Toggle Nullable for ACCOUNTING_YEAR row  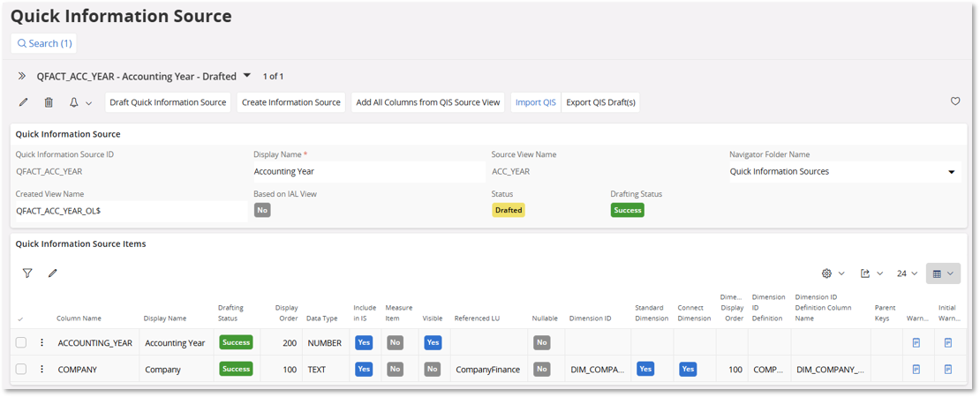pos(542,342)
